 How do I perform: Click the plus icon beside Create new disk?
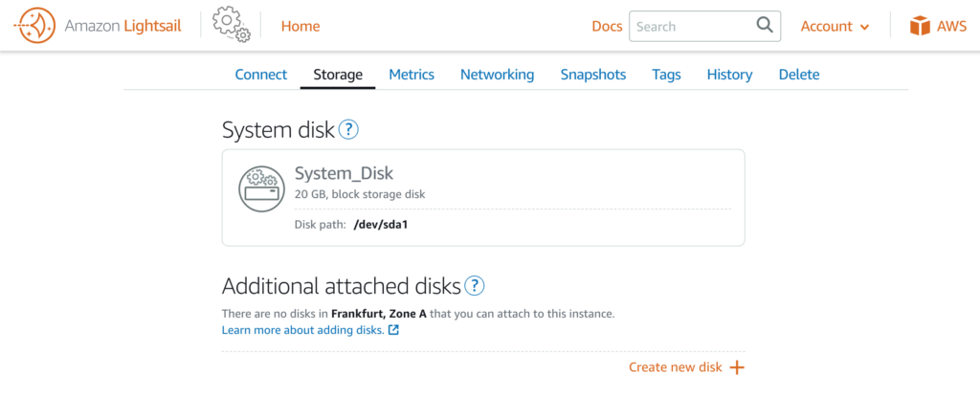738,367
